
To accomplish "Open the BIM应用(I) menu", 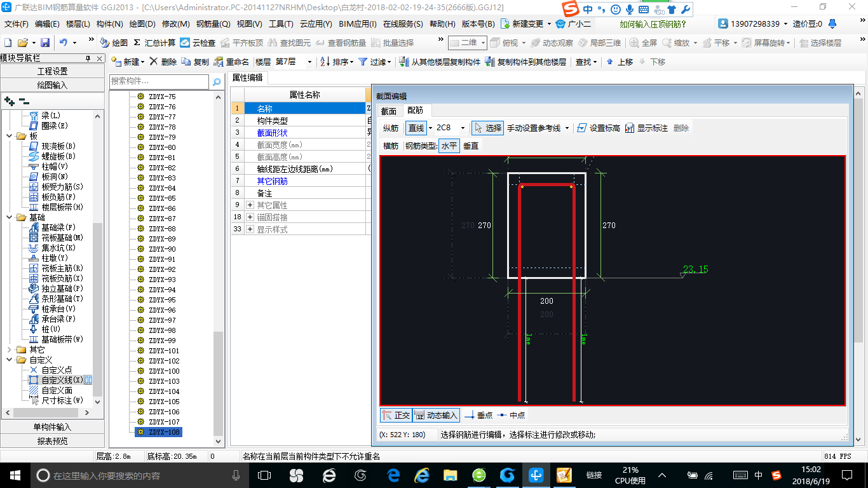I will (x=358, y=24).
